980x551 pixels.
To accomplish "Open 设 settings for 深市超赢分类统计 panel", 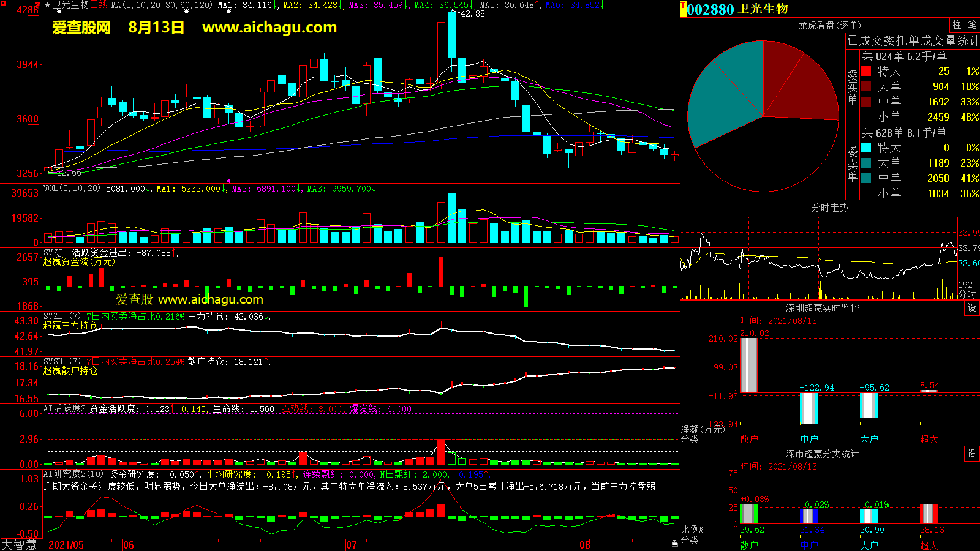I will (971, 454).
